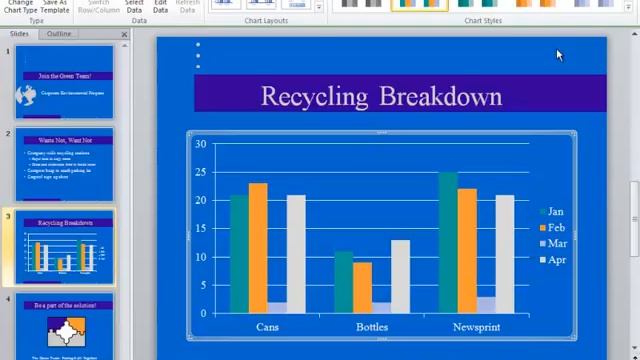Viewport: 640px width, 360px height.
Task: Select slide 3 'Recycling Breakdown' thumbnail
Action: pos(64,247)
